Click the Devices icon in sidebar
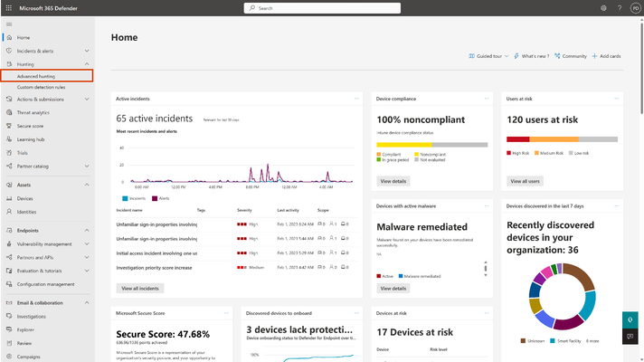This screenshot has width=644, height=362. click(9, 198)
